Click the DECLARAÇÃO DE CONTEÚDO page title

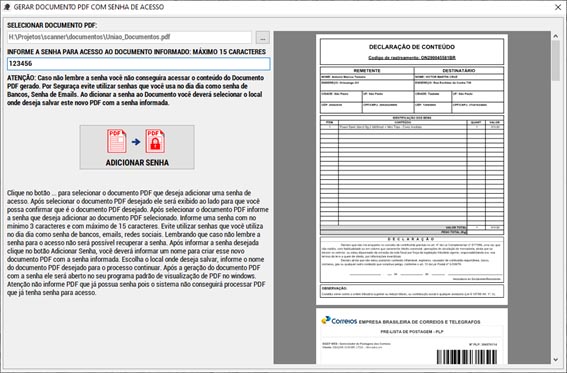coord(412,47)
